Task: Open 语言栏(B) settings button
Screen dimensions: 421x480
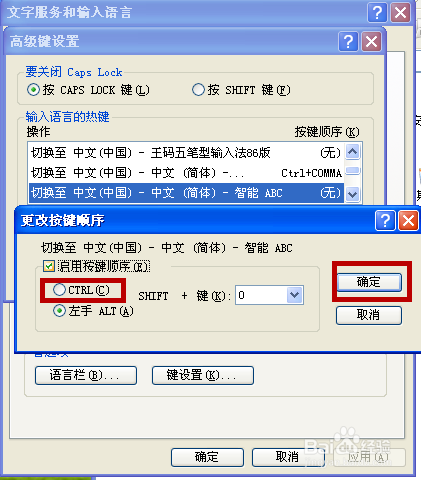Action: (x=86, y=375)
